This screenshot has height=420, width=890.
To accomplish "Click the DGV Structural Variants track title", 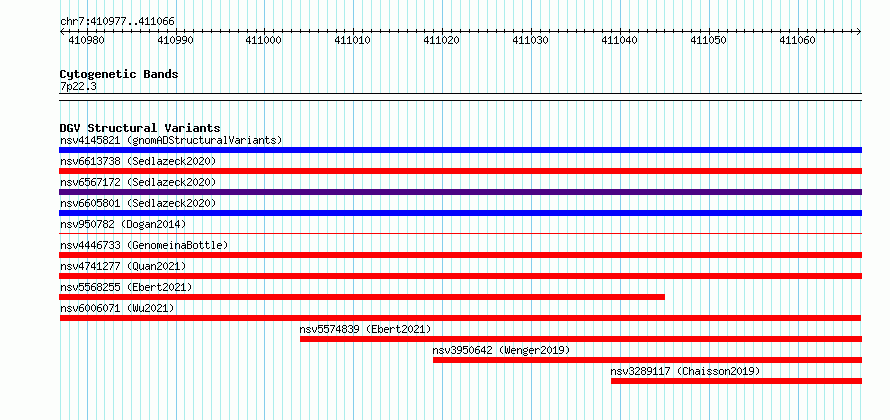I will click(140, 128).
